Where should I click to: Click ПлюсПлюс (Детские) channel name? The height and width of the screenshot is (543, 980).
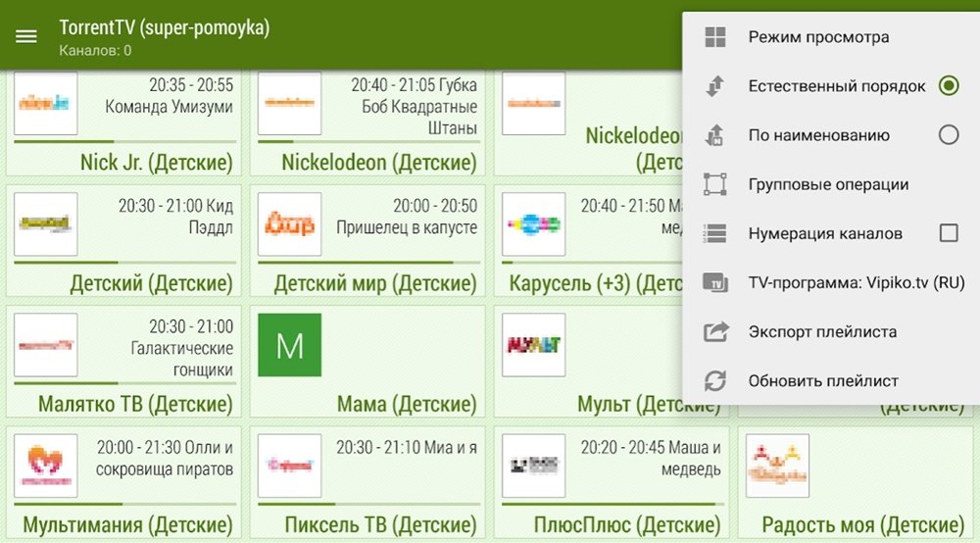click(627, 525)
